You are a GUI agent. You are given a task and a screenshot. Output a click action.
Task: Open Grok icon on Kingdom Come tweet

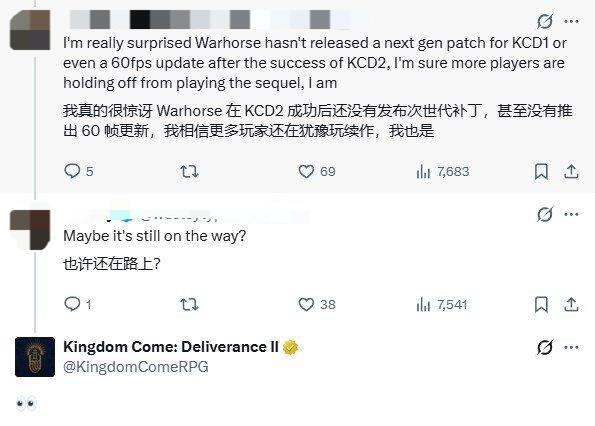click(545, 347)
